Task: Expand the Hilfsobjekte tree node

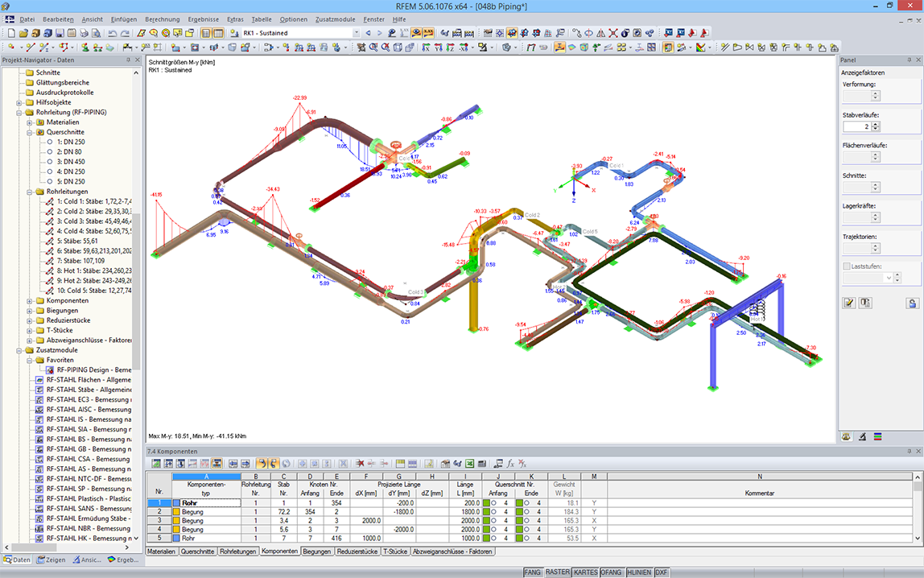Action: click(x=19, y=102)
